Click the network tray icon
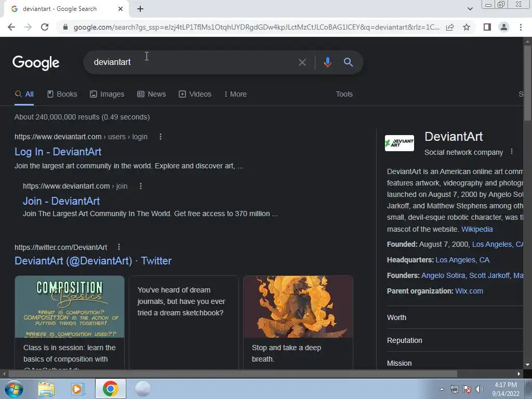The height and width of the screenshot is (399, 532). coord(454,389)
